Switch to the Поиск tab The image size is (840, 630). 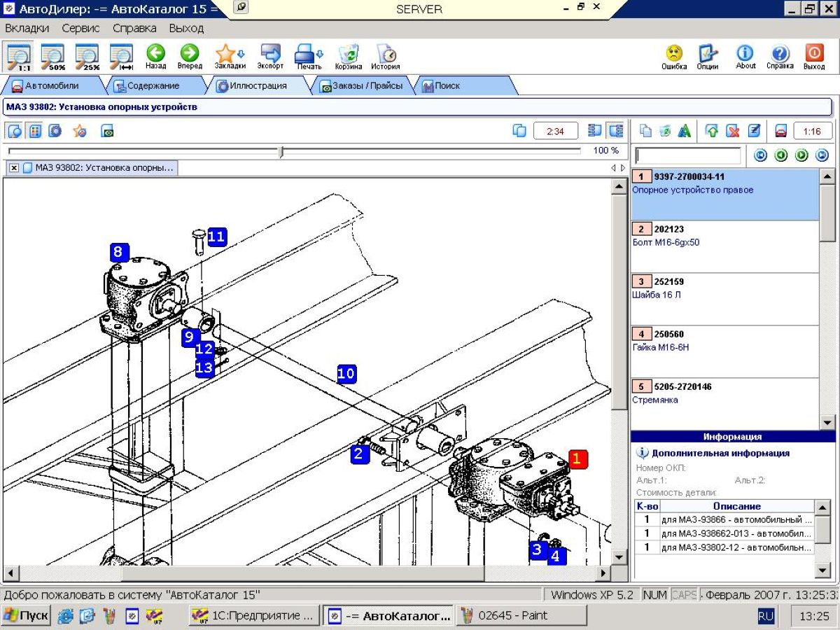[462, 86]
